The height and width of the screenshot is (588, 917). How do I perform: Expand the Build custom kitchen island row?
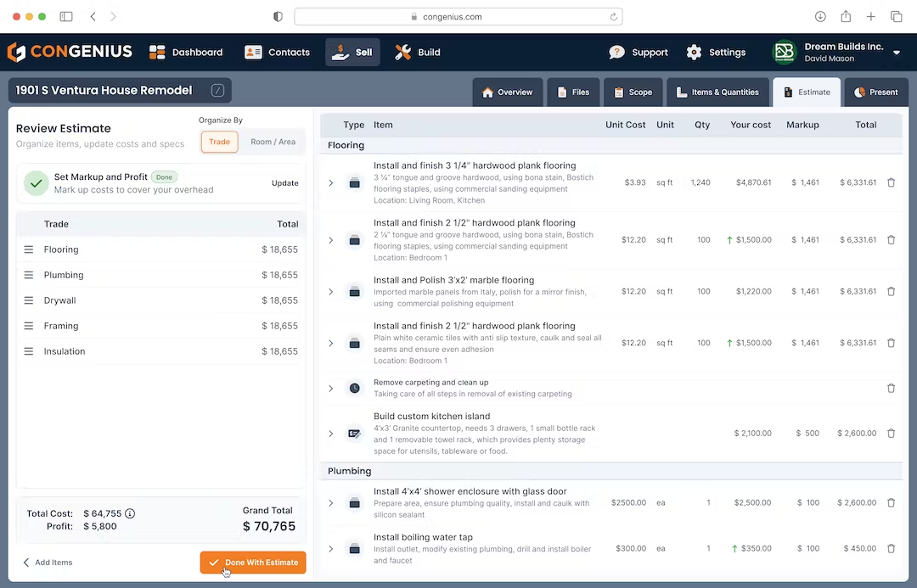click(x=330, y=433)
